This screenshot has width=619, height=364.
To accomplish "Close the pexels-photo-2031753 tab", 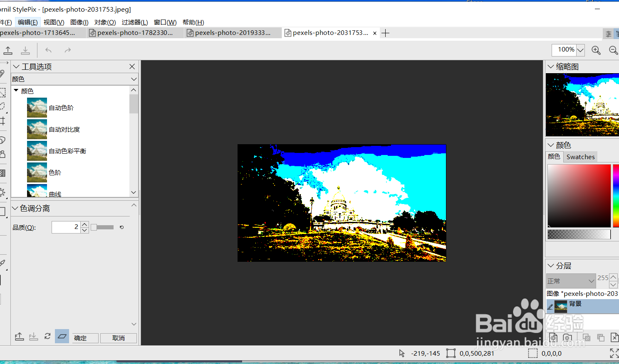I will tap(375, 33).
